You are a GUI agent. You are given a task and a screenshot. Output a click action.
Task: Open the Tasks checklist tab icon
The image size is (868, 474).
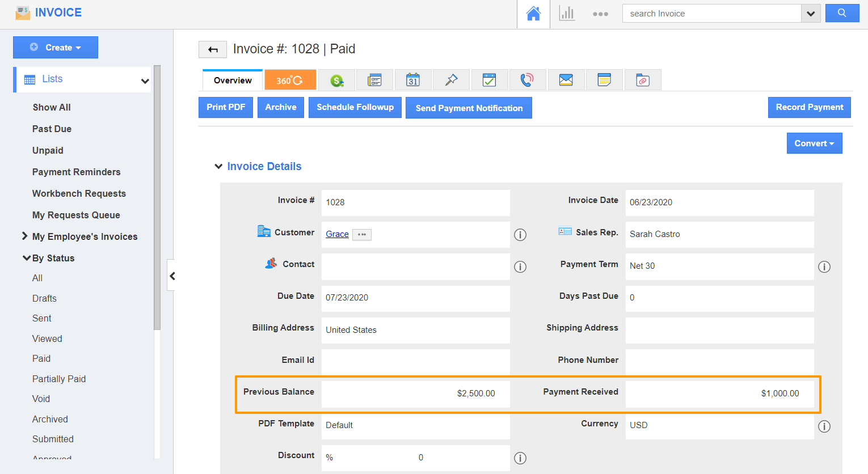tap(490, 80)
